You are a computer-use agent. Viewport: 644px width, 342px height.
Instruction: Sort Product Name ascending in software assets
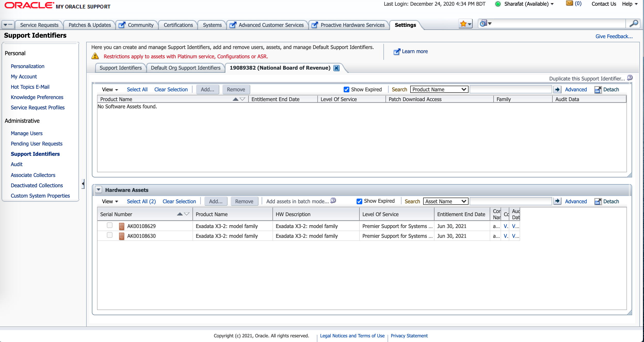click(x=235, y=99)
